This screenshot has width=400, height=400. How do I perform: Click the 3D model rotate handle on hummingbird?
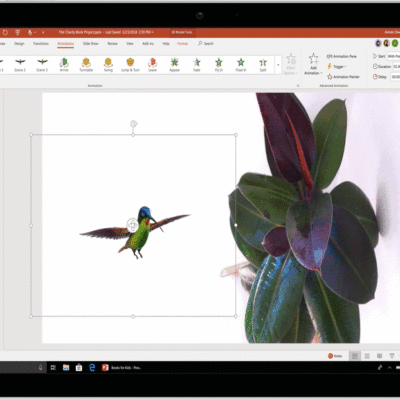[133, 225]
